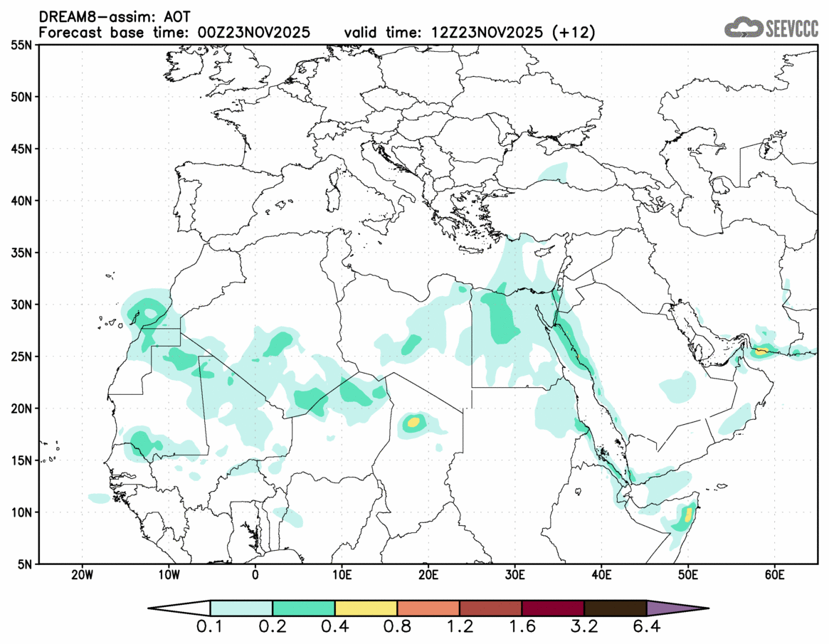Click the SEEVCCC cloud logo icon
This screenshot has width=829, height=644.
tap(743, 28)
